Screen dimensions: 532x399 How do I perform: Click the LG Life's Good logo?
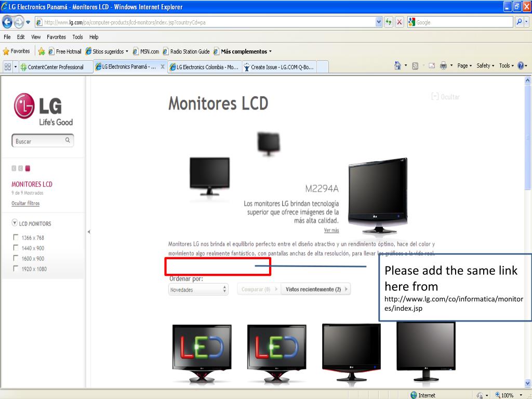[43, 109]
